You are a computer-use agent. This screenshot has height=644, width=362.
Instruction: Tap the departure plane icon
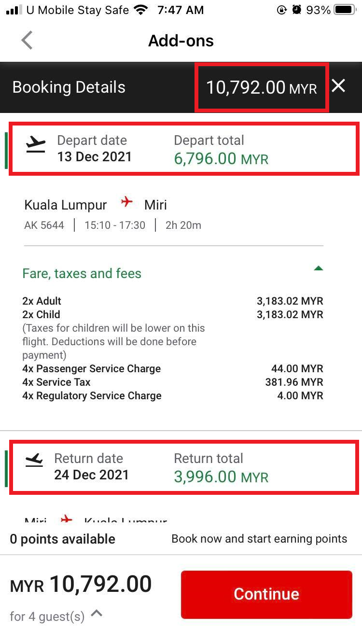(x=36, y=145)
